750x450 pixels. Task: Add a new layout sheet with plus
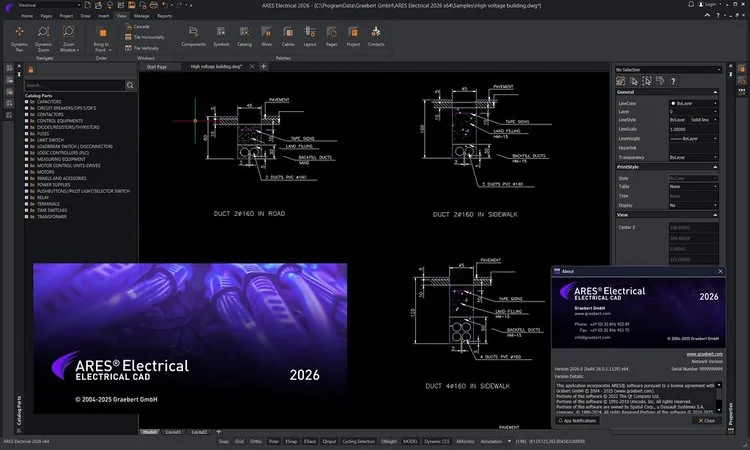(x=219, y=432)
